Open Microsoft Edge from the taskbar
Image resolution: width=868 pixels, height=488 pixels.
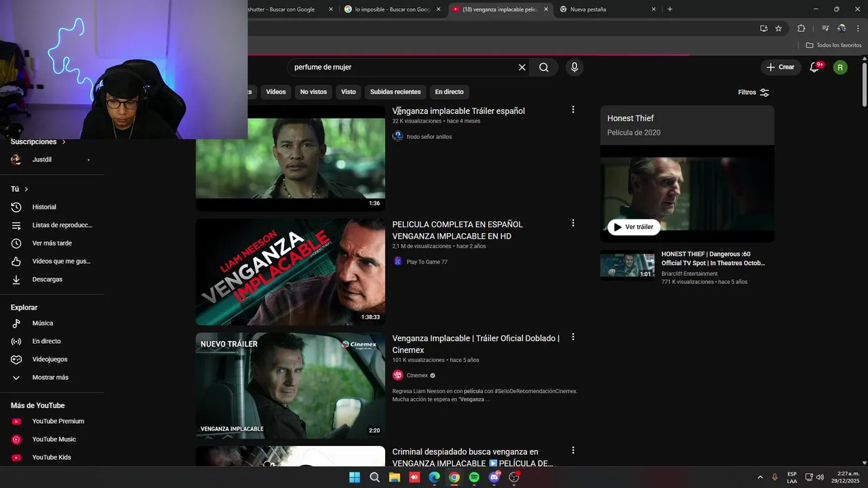[x=434, y=477]
